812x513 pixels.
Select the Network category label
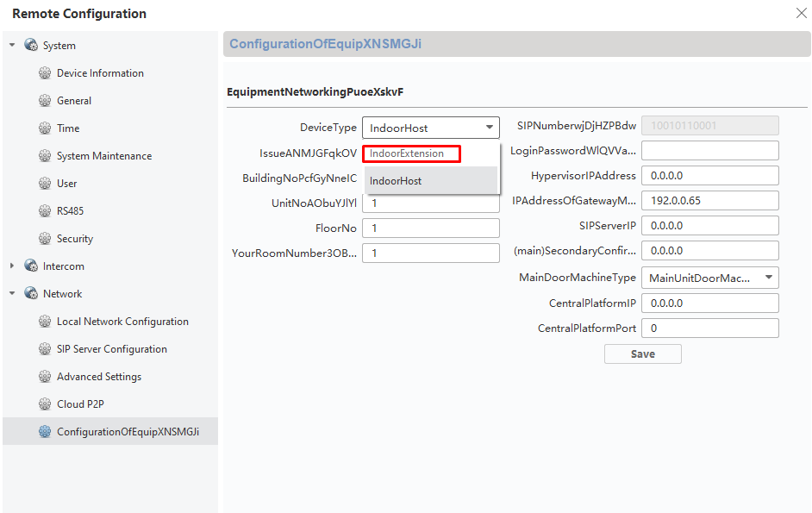coord(62,293)
